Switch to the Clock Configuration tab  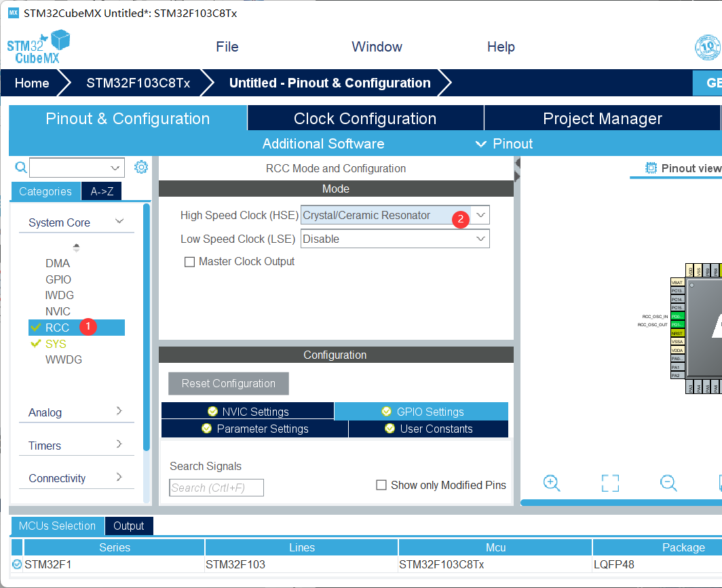[365, 118]
